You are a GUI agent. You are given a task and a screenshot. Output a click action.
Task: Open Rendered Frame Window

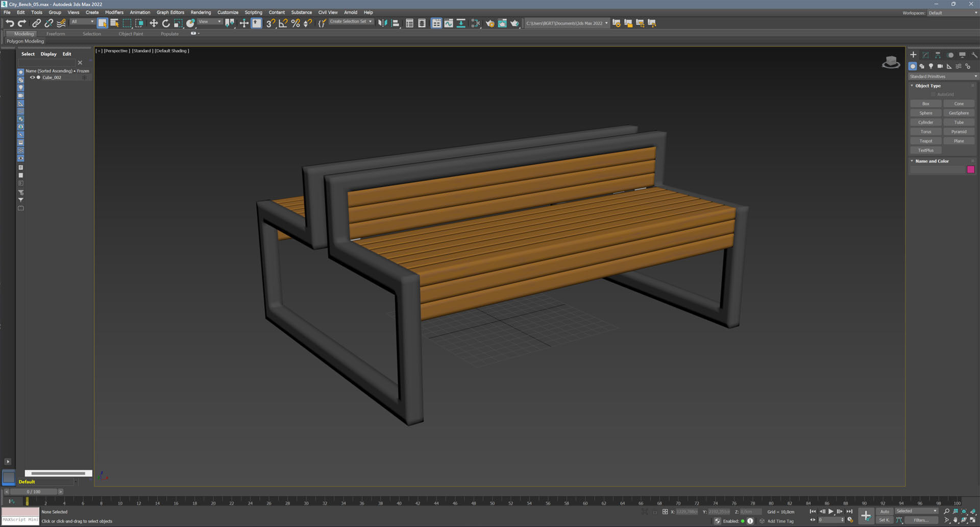coord(502,23)
